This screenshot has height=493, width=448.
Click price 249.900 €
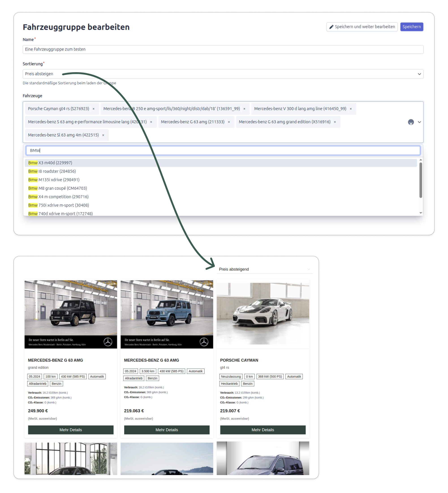38,411
